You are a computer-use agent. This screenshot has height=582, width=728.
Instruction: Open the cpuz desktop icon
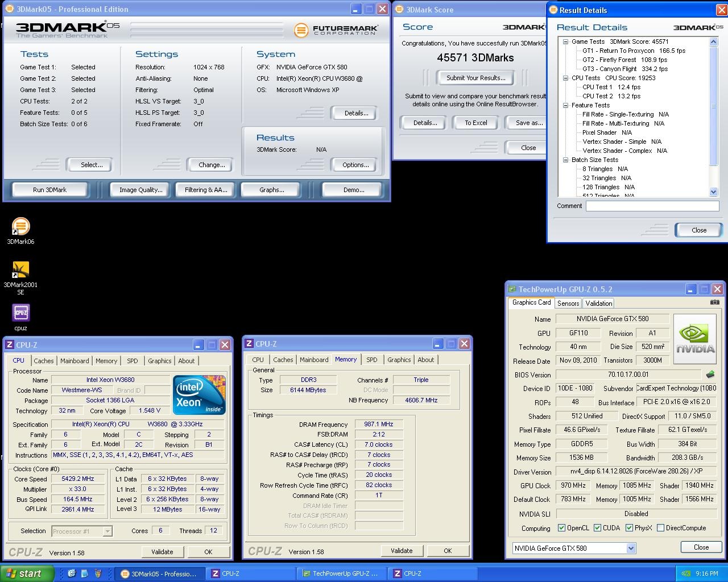(20, 317)
